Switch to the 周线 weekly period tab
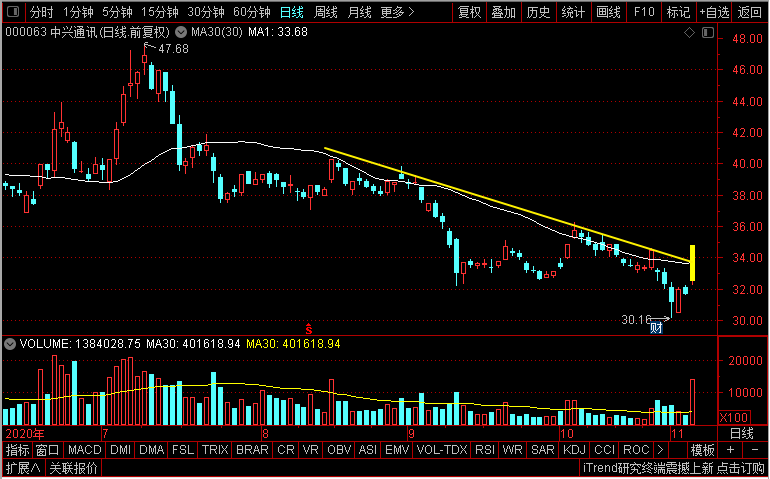This screenshot has width=770, height=479. (326, 12)
